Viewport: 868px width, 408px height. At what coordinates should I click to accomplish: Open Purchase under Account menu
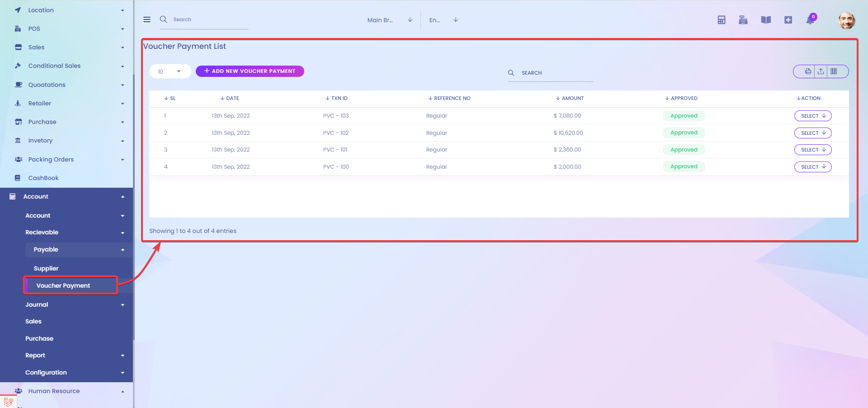(x=39, y=338)
